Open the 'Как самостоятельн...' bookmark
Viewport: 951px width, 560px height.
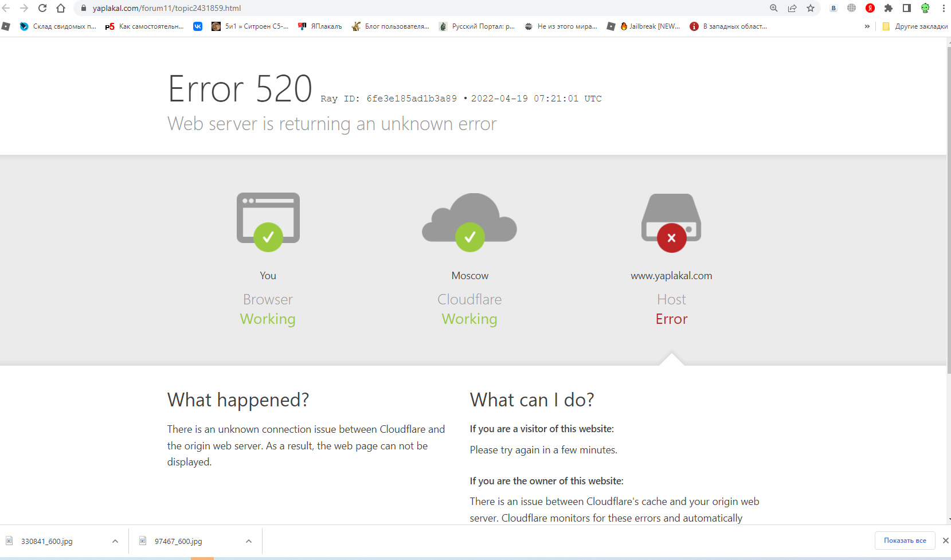144,26
